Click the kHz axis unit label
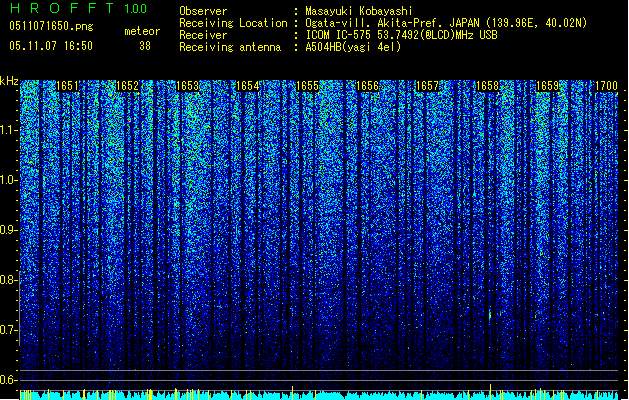 click(x=9, y=81)
